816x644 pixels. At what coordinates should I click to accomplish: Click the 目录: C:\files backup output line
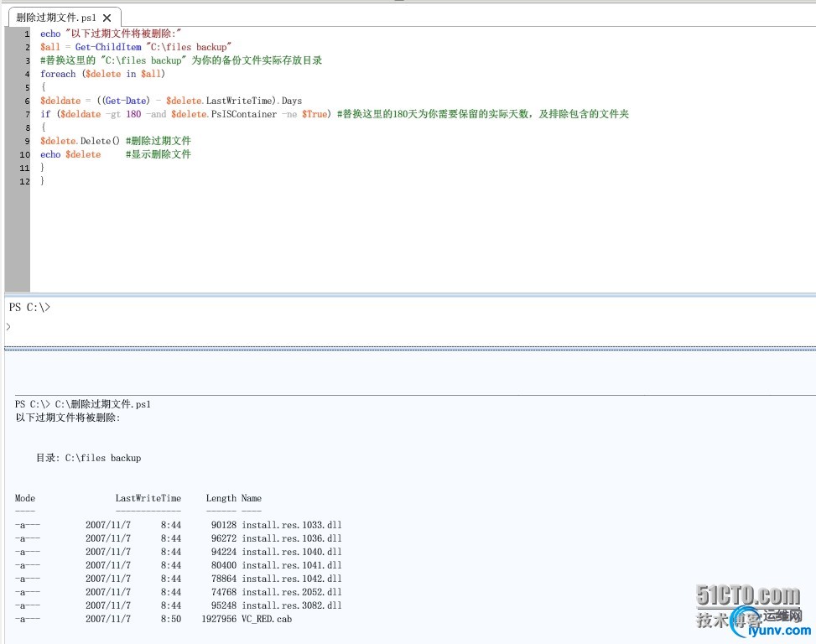click(88, 459)
